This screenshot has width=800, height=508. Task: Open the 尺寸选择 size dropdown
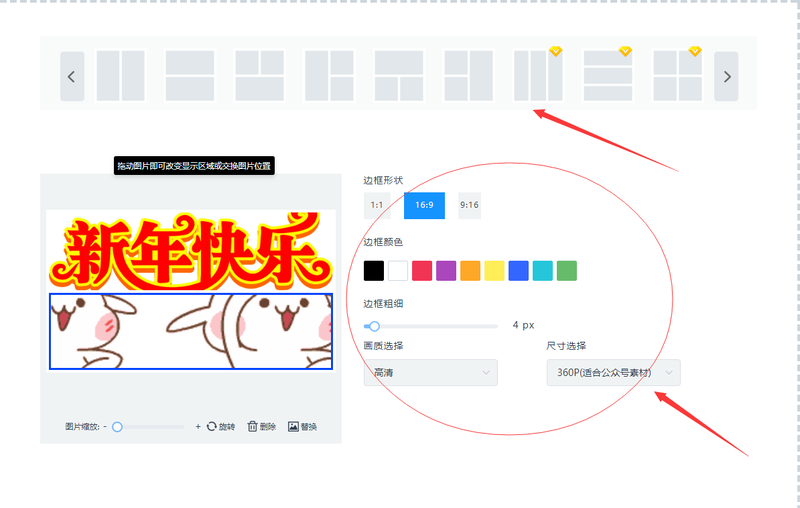point(613,372)
